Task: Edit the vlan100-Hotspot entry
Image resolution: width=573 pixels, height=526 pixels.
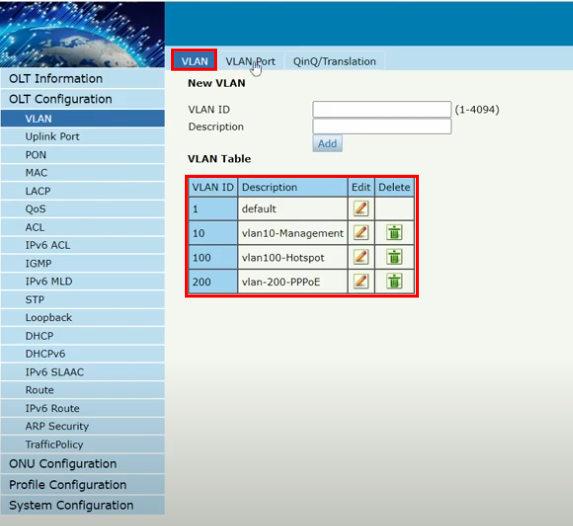Action: pyautogui.click(x=361, y=257)
